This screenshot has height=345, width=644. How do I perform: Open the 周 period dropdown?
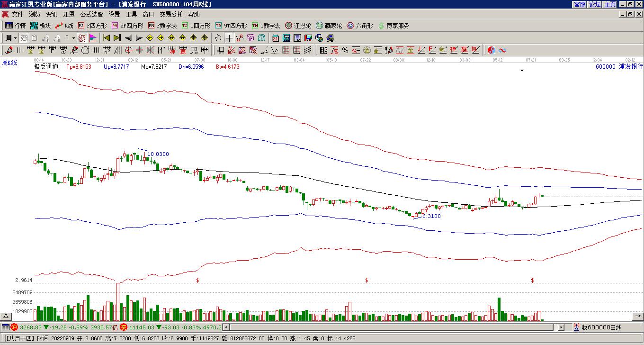point(11,38)
